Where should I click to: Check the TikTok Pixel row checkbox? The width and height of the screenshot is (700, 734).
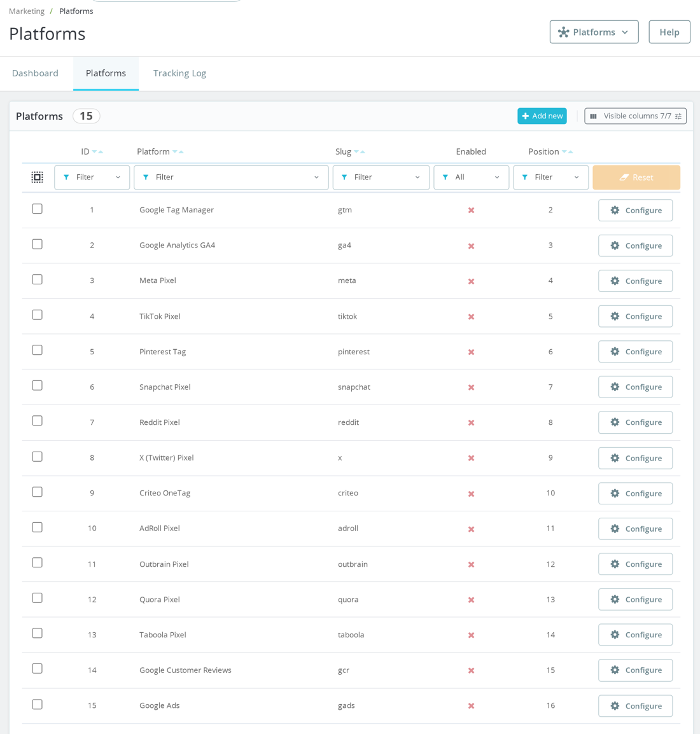click(37, 315)
